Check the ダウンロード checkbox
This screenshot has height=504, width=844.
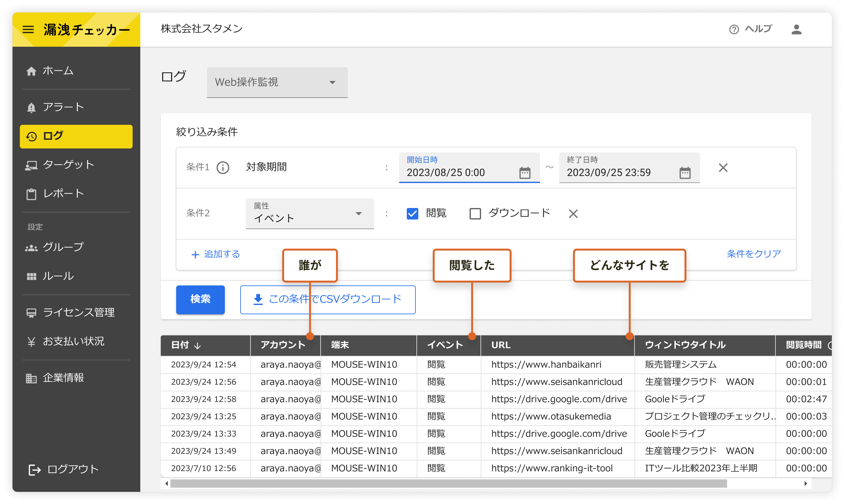pos(475,214)
